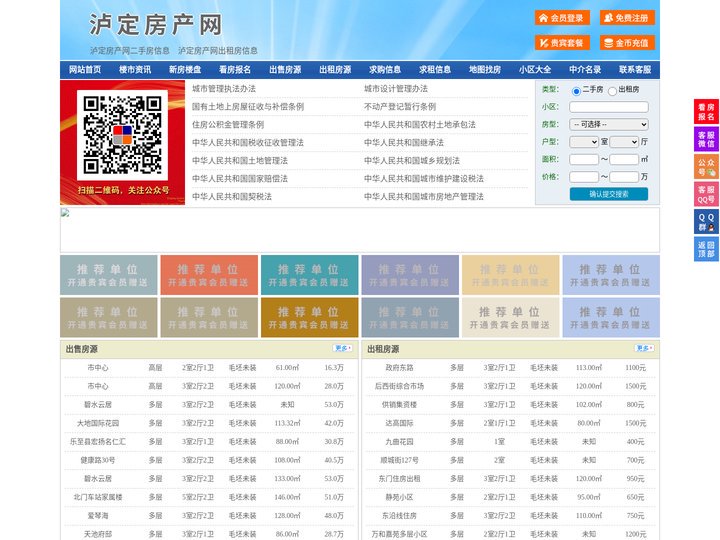Open the 求购信息 navigation item
The height and width of the screenshot is (540, 720).
[x=385, y=70]
